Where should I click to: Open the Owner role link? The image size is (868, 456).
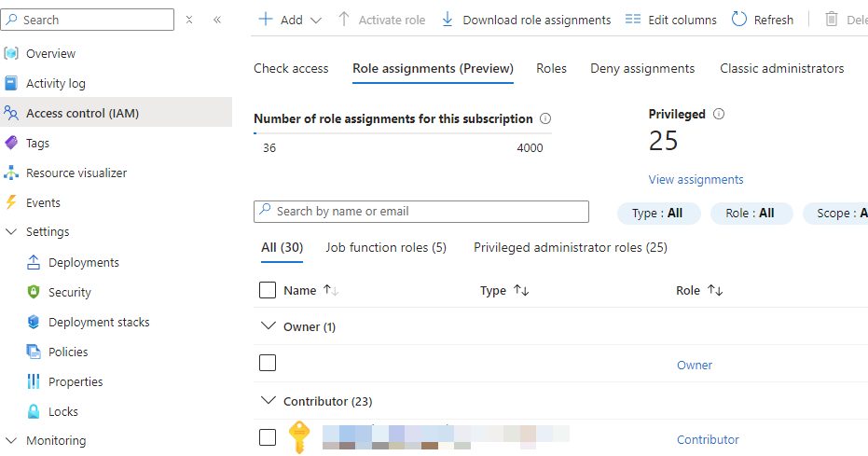pos(695,366)
